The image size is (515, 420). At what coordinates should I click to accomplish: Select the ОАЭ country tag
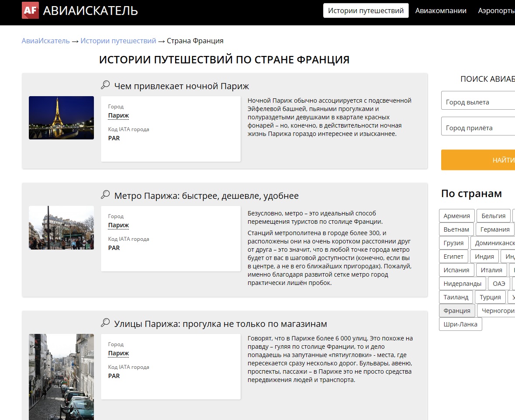[499, 284]
